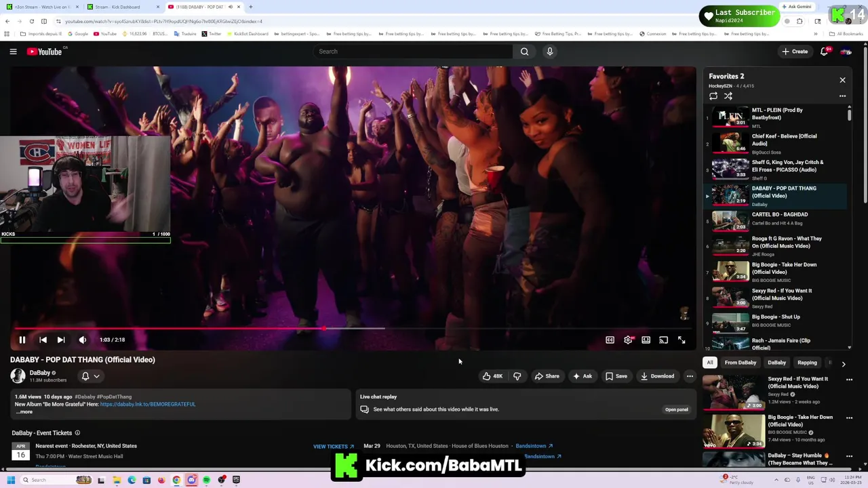Select the From DaBaby chip

741,363
